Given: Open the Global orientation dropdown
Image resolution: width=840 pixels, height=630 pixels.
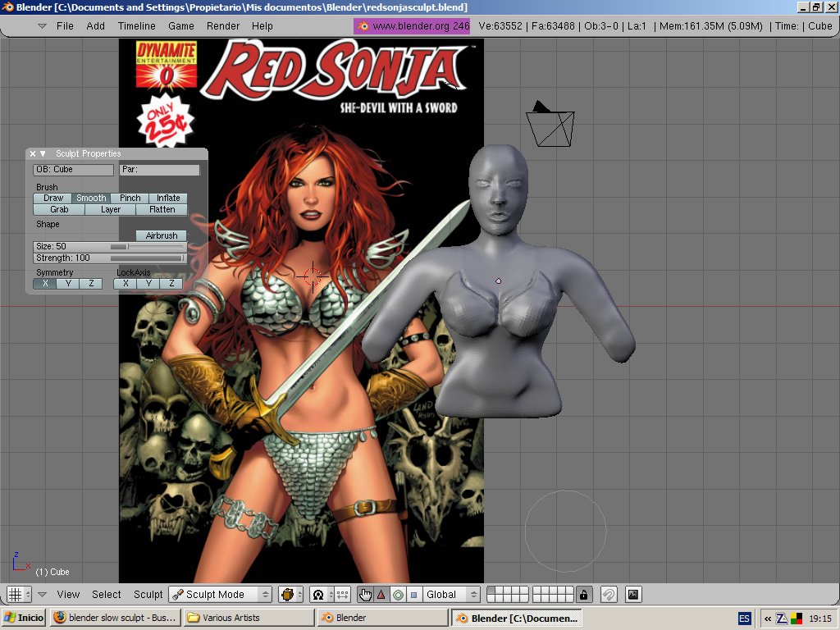Looking at the screenshot, I should (x=452, y=594).
